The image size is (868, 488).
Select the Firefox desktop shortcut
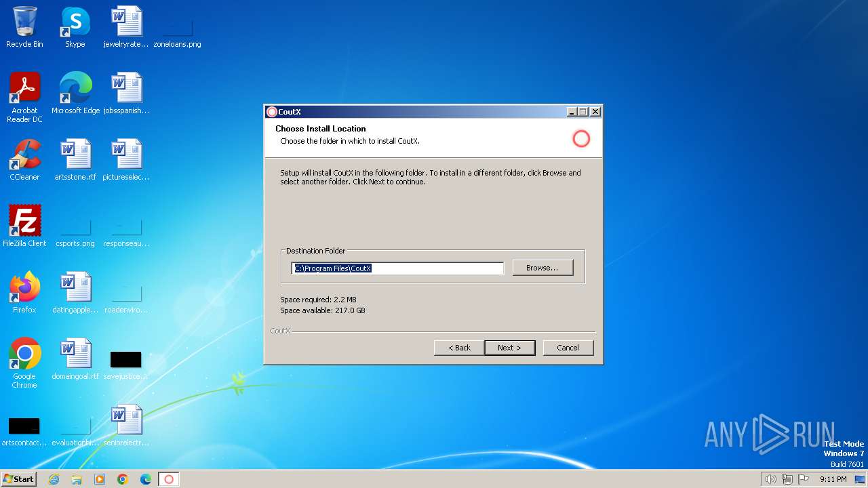click(24, 293)
